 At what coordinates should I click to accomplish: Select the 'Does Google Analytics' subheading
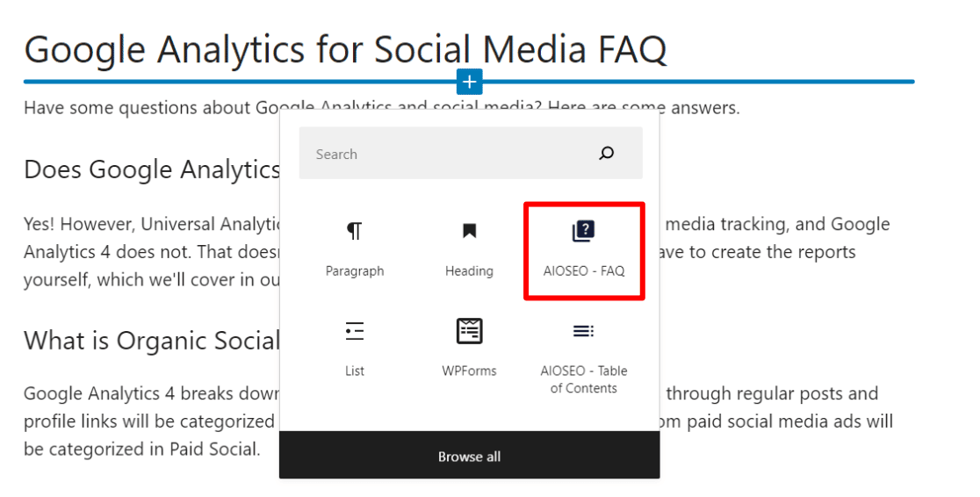coord(151,169)
